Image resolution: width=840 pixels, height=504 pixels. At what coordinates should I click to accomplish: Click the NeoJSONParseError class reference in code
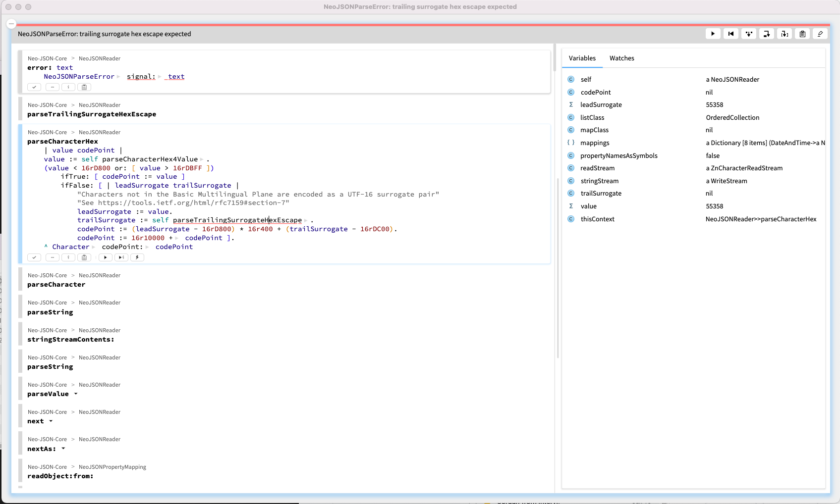tap(79, 77)
